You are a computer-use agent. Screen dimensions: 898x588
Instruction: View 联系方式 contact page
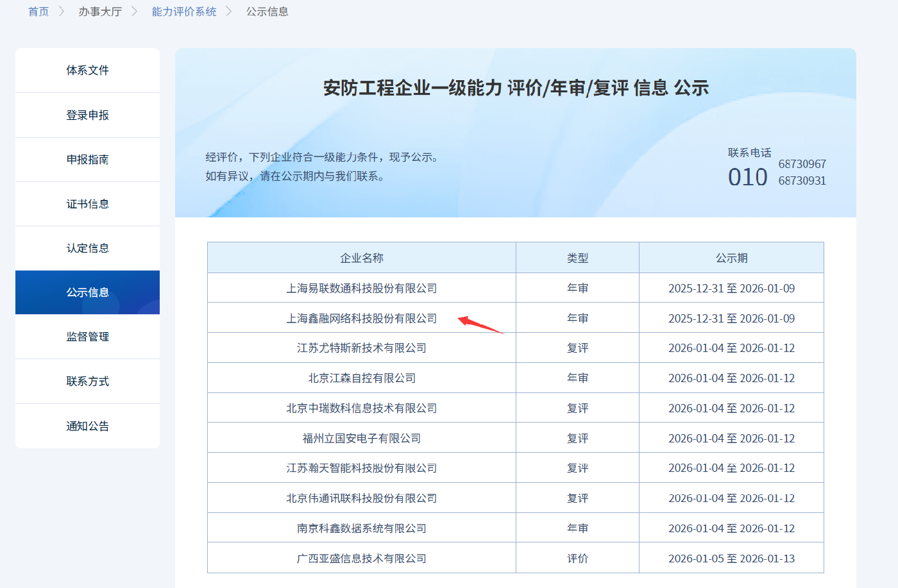point(87,381)
